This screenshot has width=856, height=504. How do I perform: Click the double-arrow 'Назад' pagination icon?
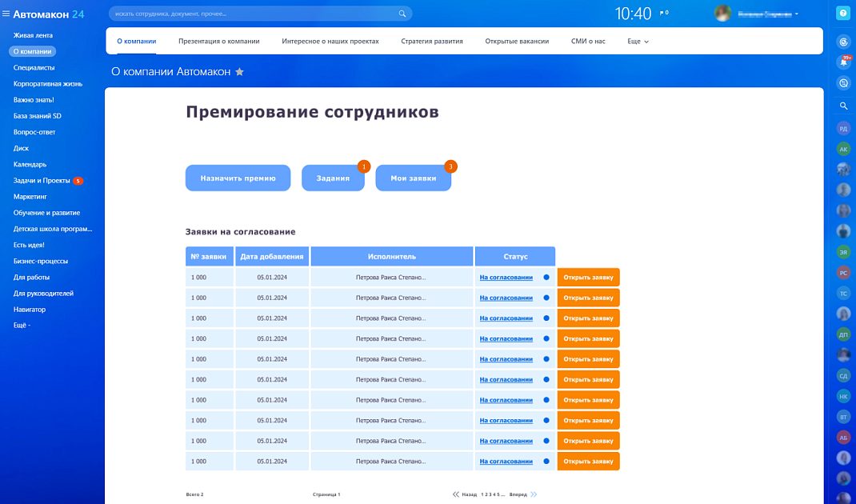click(x=456, y=494)
